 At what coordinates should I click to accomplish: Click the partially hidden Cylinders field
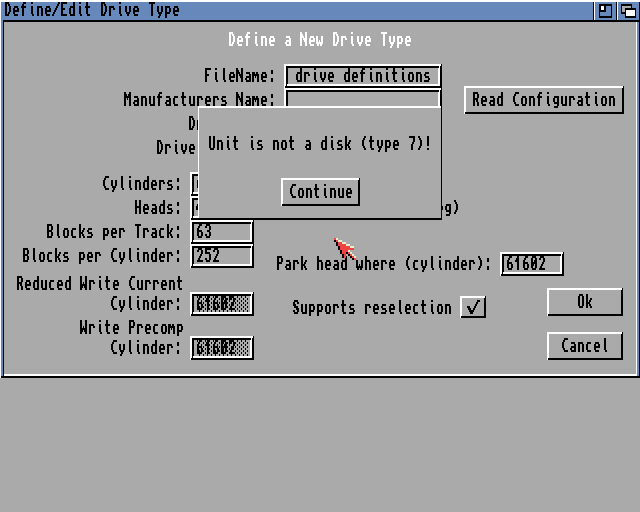pos(195,184)
